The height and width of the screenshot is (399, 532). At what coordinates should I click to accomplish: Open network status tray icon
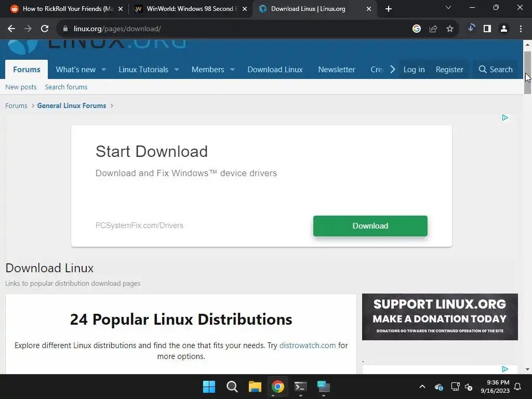click(x=455, y=387)
